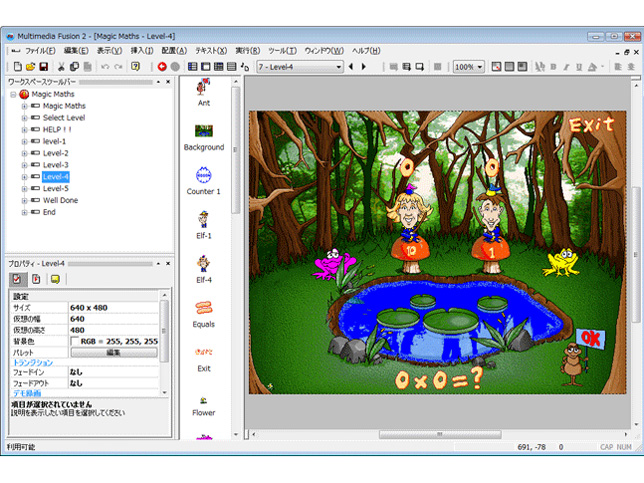Click the トランジション section header
Screen dimensions: 644x483
pyautogui.click(x=33, y=363)
